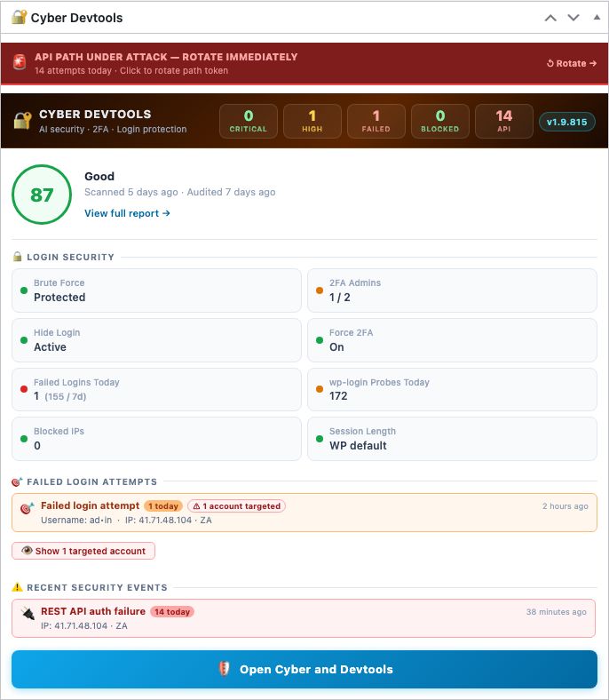Viewport: 609px width, 700px height.
Task: Open the FAILED count stat box
Action: pos(376,121)
